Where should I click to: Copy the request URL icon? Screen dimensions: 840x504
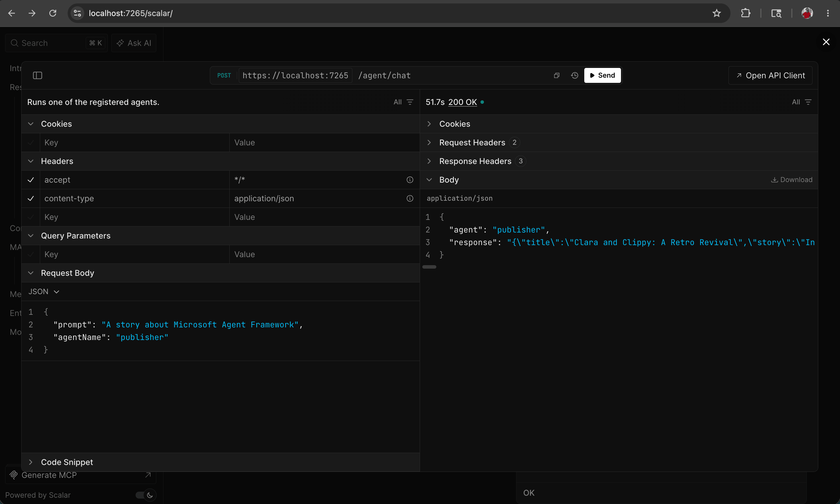coord(556,75)
